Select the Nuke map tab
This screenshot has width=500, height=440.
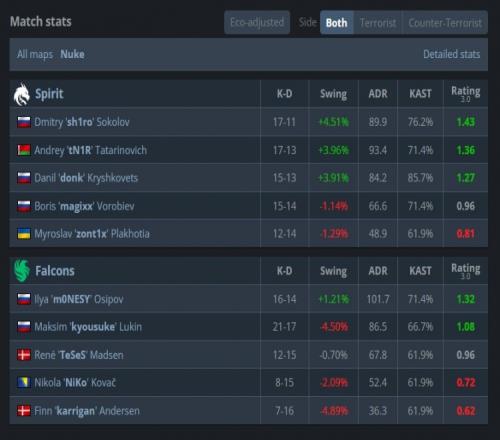(x=72, y=54)
